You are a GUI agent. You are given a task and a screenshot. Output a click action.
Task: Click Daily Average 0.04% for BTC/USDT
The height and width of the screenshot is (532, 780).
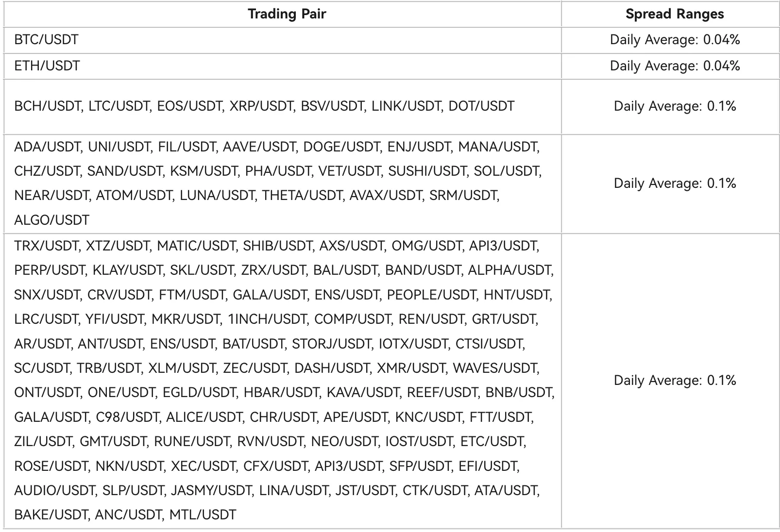point(675,40)
